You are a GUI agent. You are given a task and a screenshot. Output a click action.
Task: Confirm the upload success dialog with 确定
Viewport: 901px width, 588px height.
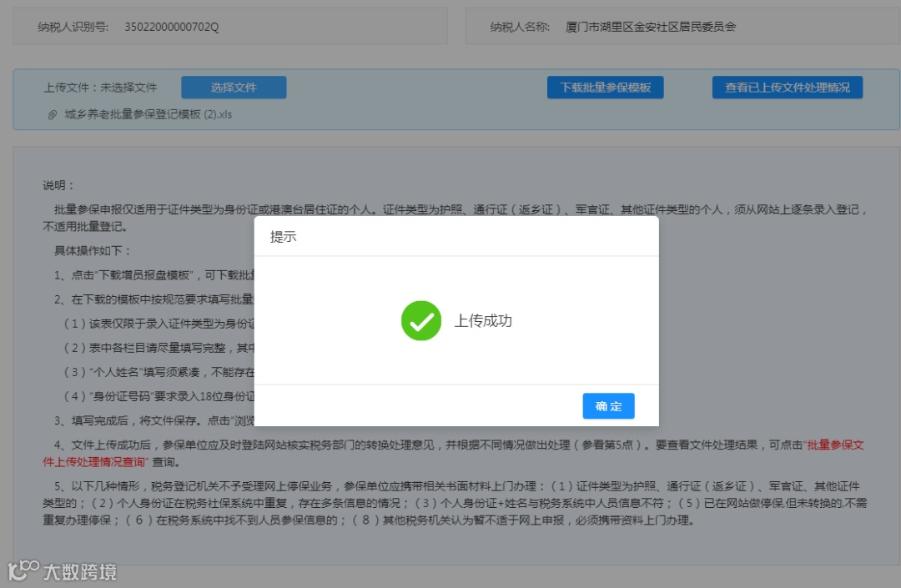tap(608, 406)
